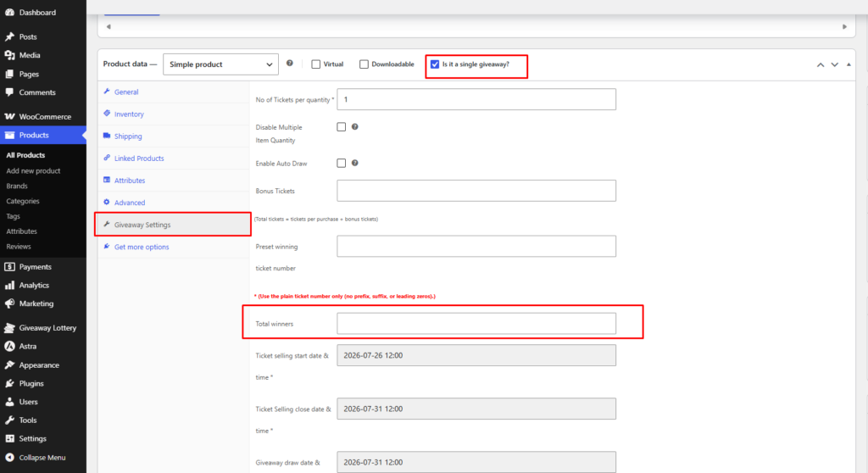The width and height of the screenshot is (868, 473).
Task: Click the Settings sliders icon
Action: coord(9,438)
